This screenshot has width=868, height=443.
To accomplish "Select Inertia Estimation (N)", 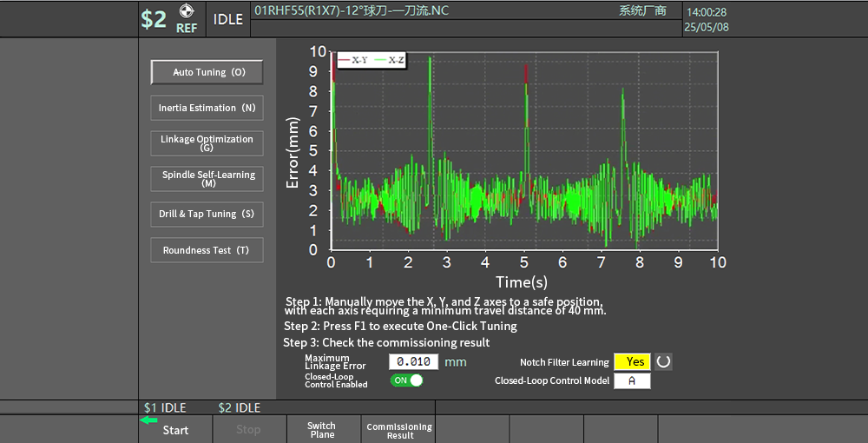I will coord(207,108).
